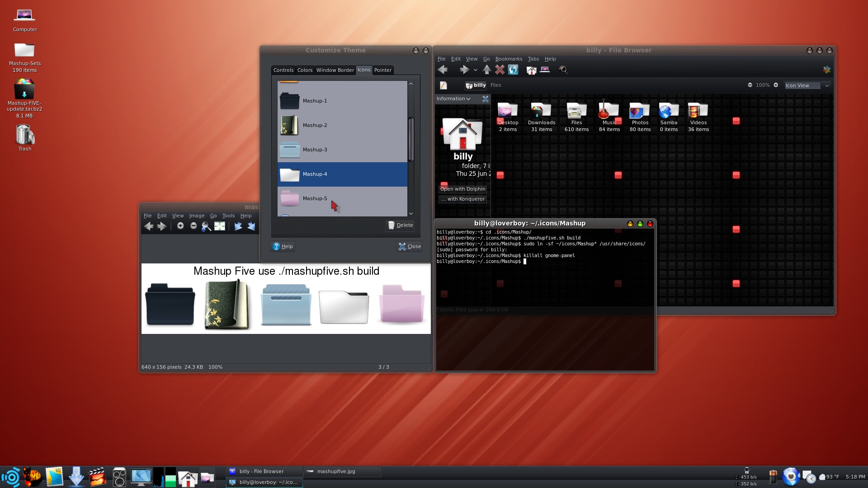The width and height of the screenshot is (868, 488).
Task: Click Help in Customize Theme dialog
Action: pos(283,246)
